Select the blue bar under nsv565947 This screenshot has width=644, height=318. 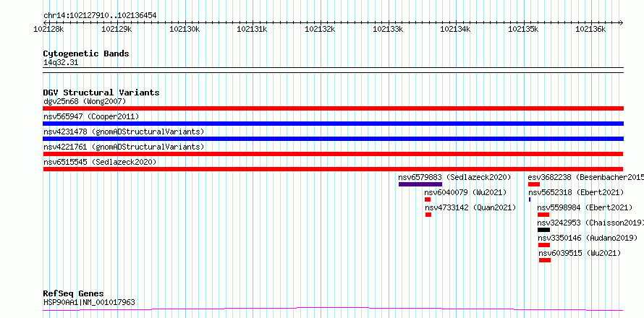[x=333, y=124]
